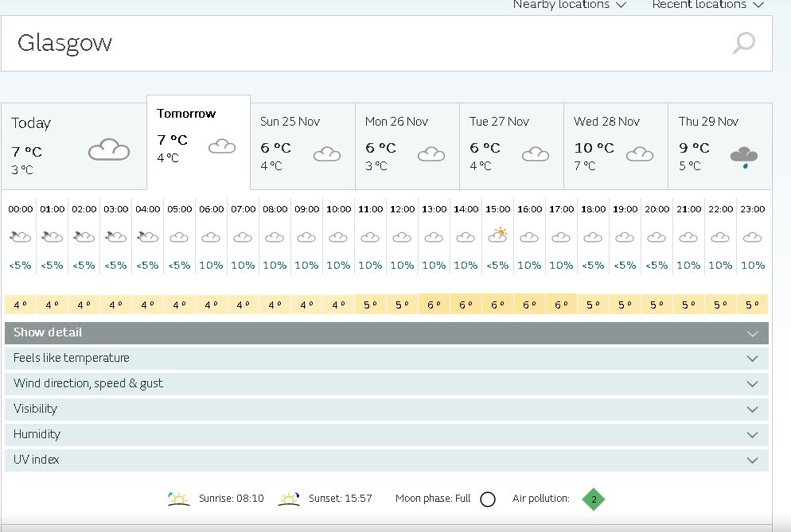Click the cloud icon on Tue 27 Nov
Viewport: 791px width, 532px height.
point(536,153)
